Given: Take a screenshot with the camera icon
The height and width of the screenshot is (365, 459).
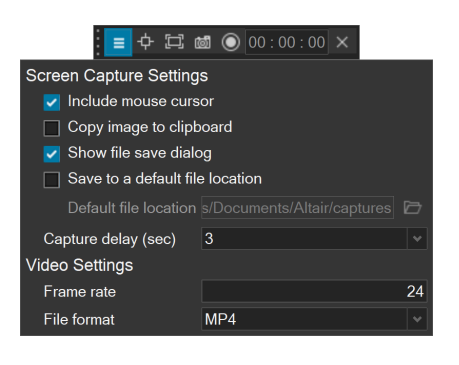Looking at the screenshot, I should (x=203, y=42).
